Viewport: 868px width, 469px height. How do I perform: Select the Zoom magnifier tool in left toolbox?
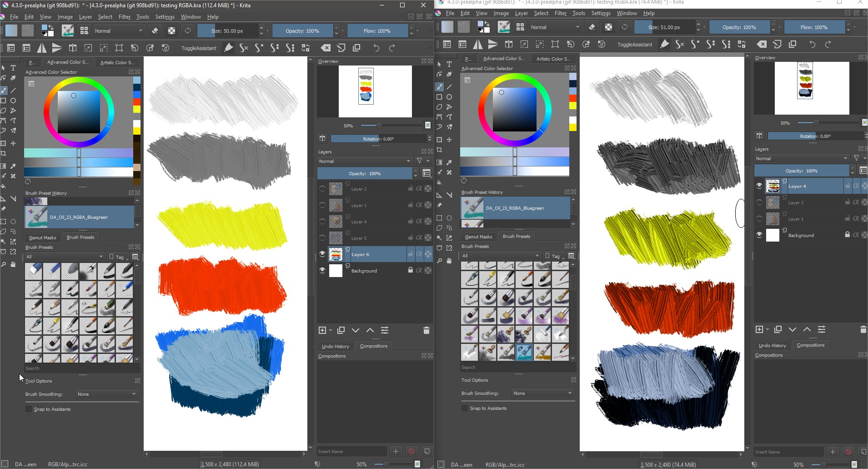(x=4, y=264)
